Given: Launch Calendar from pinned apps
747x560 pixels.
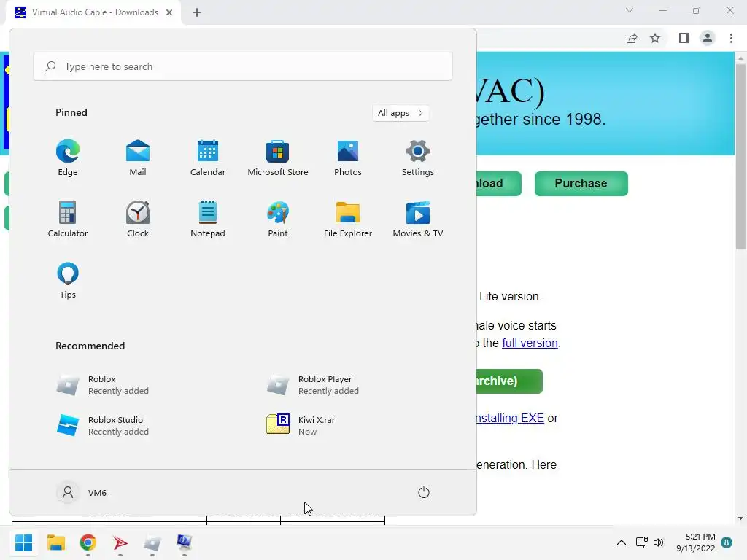Looking at the screenshot, I should 208,158.
